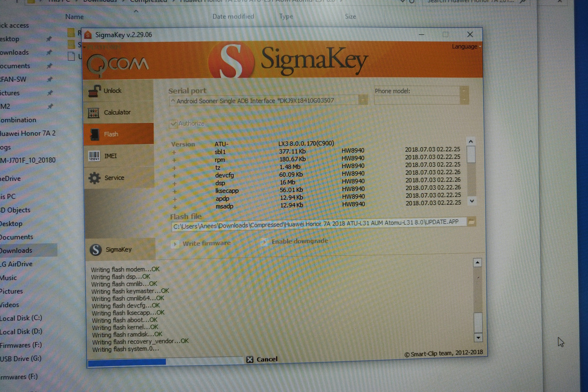
Task: Click the QCOM platform logo
Action: pos(118,64)
